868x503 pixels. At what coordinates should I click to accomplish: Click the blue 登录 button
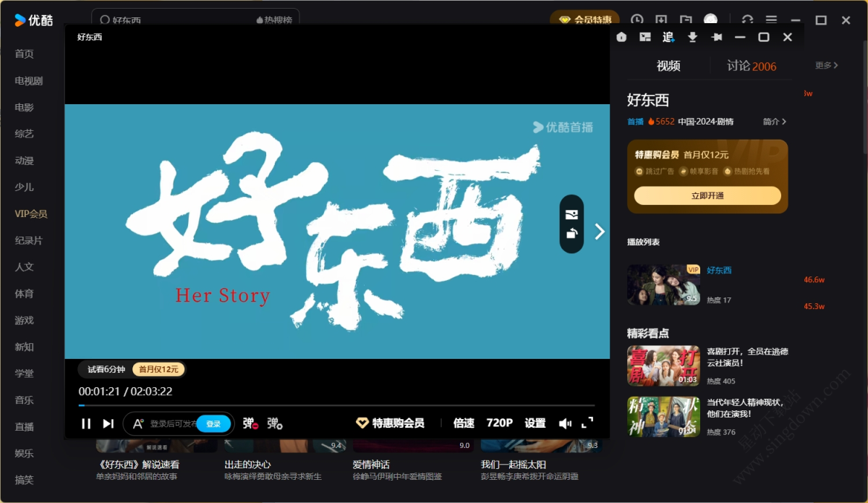pos(213,423)
